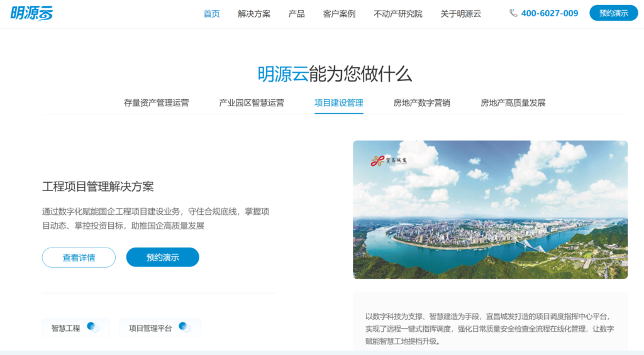Expand the 关于明源云 menu
Screen dimensions: 644x355
[460, 13]
